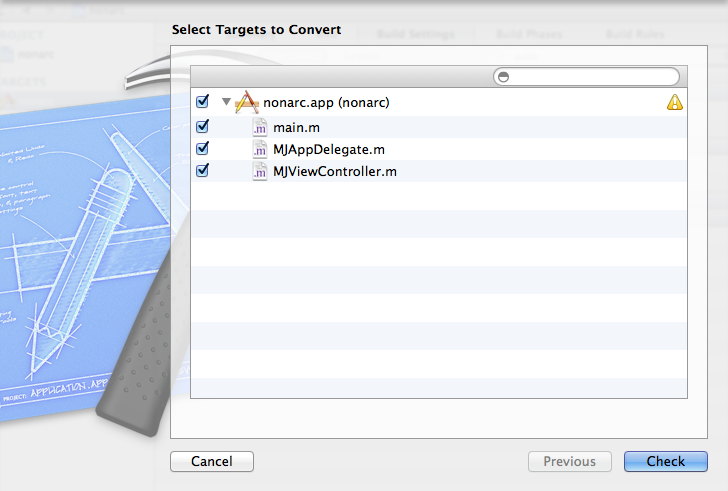Screen dimensions: 728x491
Task: Uncheck the nonarc.app target checkbox
Action: [203, 102]
